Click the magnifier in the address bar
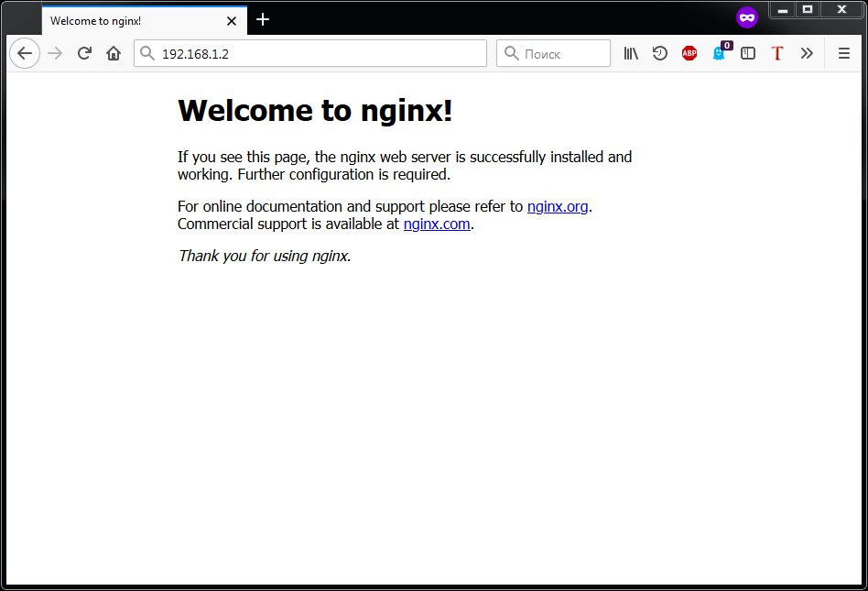Viewport: 868px width, 591px height. pos(146,53)
